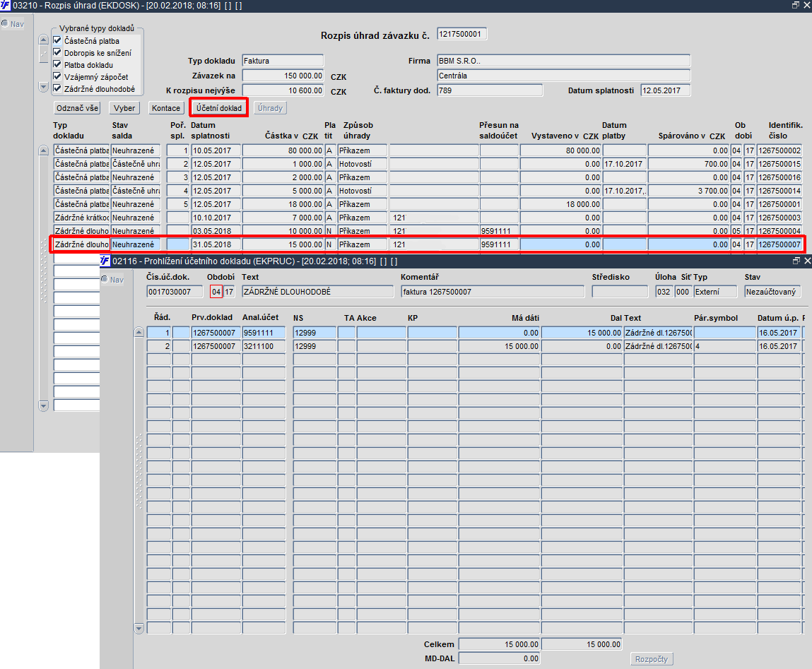812x669 pixels.
Task: Click the Čís.úč.dok. field 0017030007
Action: [x=175, y=292]
